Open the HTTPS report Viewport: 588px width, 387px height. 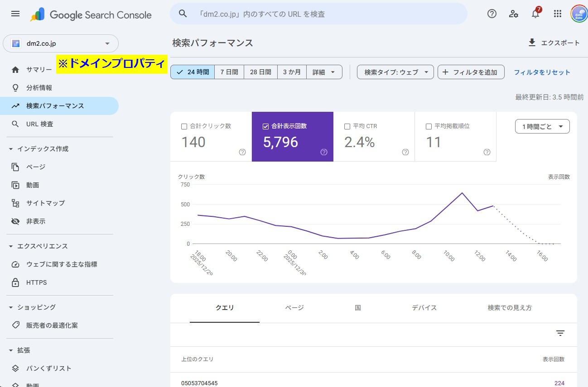[x=36, y=282]
